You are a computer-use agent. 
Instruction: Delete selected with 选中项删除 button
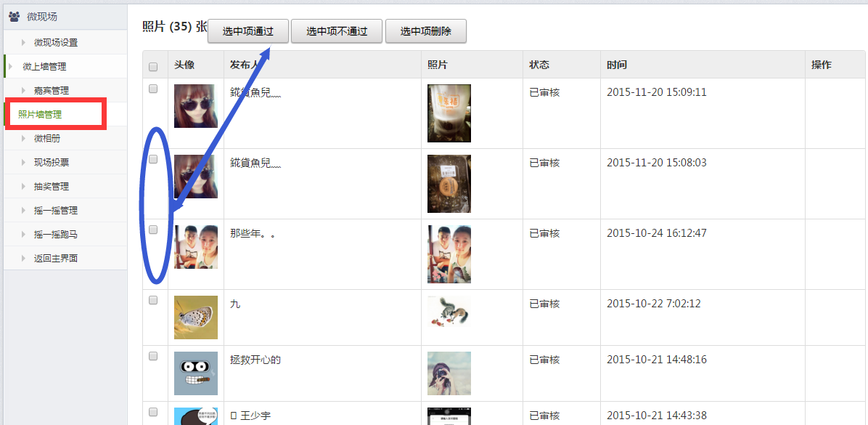coord(426,31)
